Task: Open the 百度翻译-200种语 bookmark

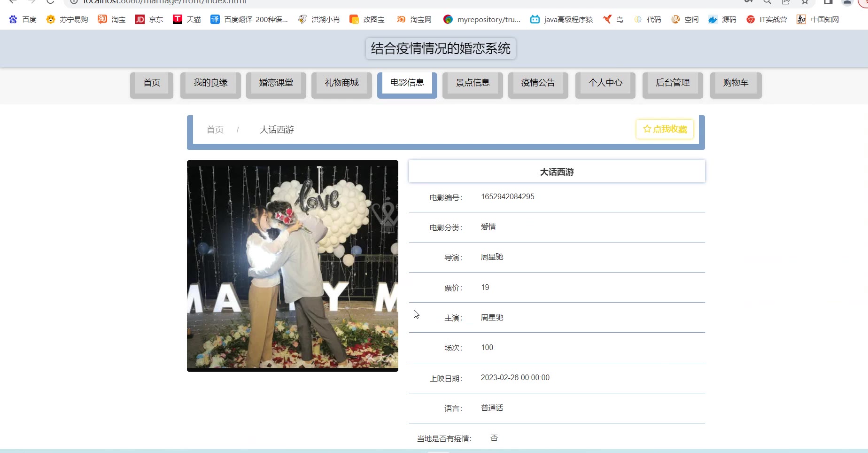Action: click(249, 19)
